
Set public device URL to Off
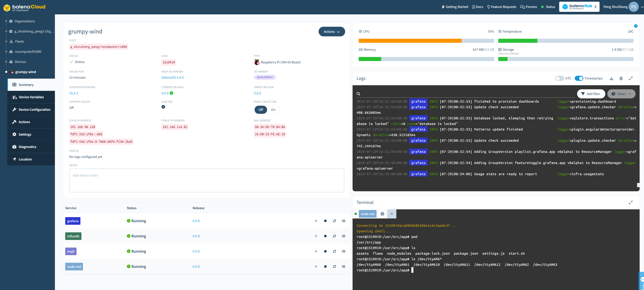click(261, 110)
